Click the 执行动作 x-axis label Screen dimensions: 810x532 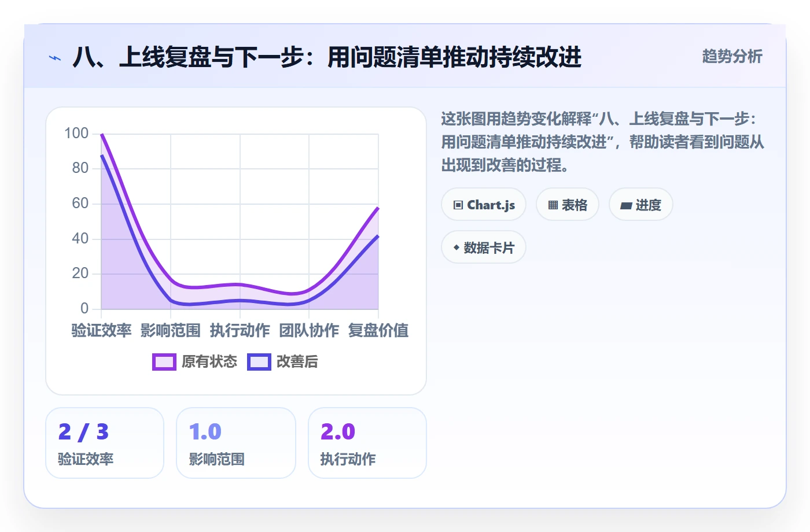tap(240, 330)
